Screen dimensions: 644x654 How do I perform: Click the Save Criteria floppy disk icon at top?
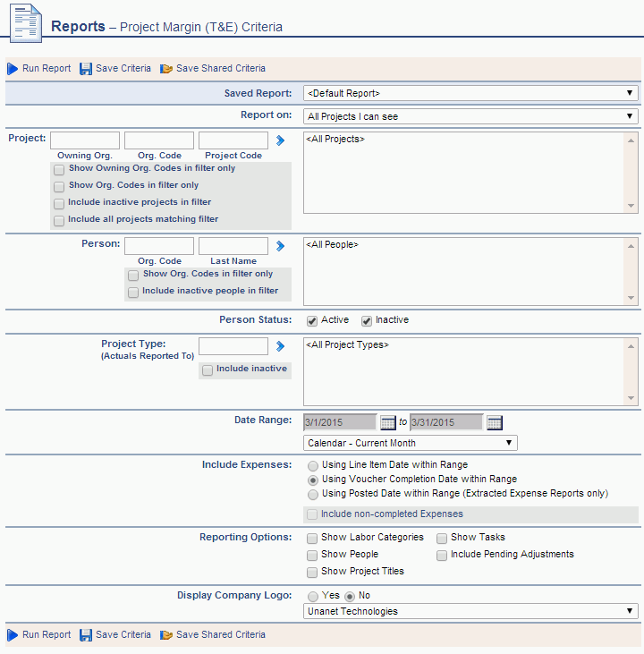pyautogui.click(x=86, y=69)
